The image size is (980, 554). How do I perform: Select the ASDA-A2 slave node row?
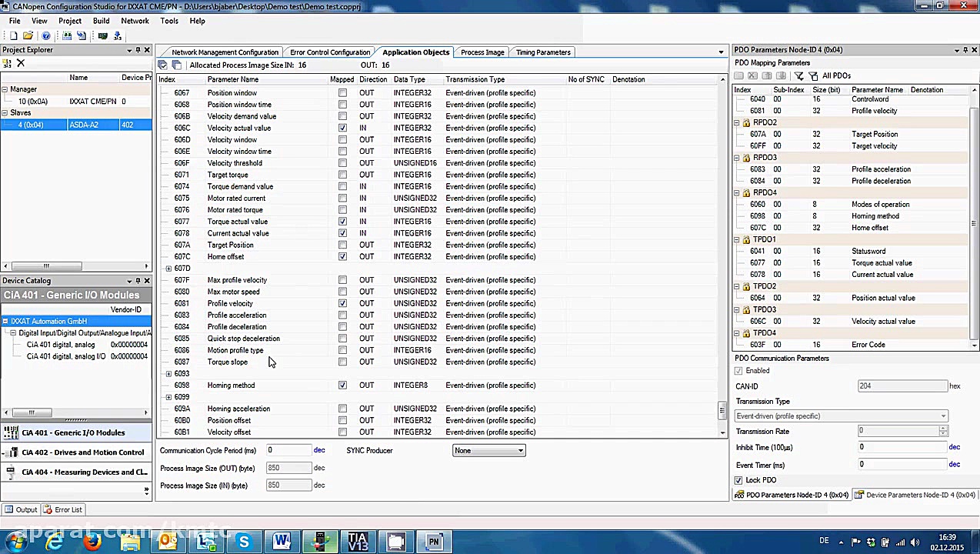76,125
